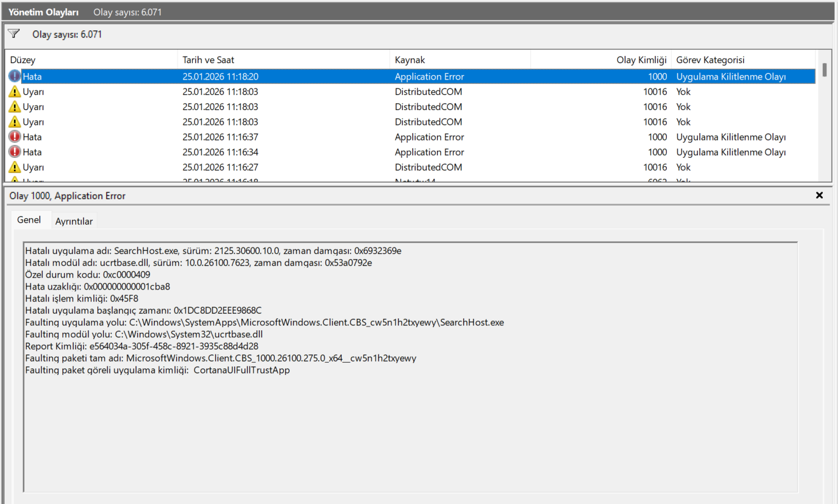Sort by the Düzey column header

91,60
